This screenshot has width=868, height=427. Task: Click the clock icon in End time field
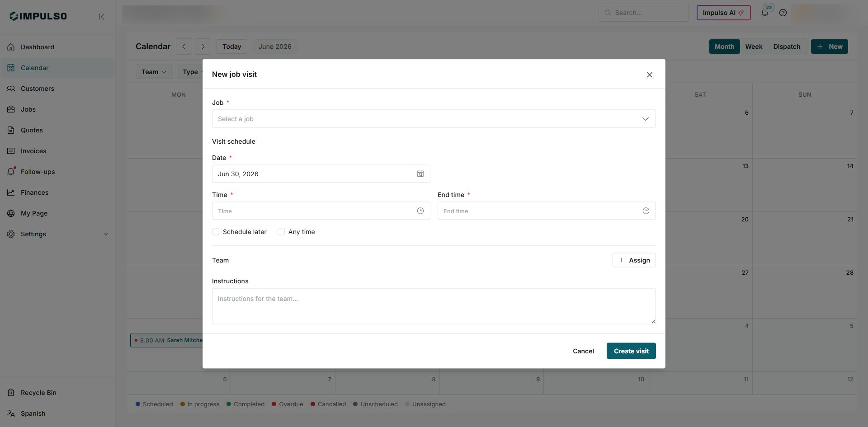tap(646, 211)
